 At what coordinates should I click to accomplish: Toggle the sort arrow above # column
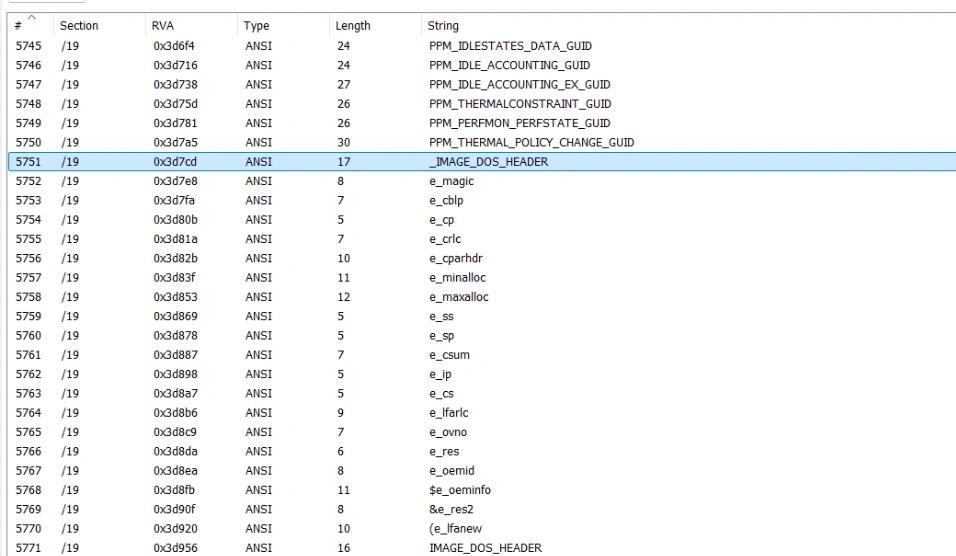[x=32, y=18]
